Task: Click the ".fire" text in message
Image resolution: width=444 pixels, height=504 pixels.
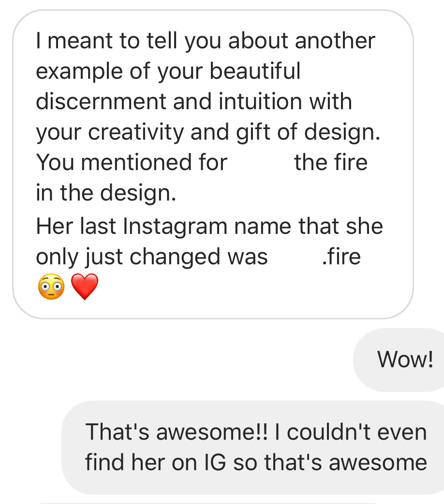Action: 341,257
